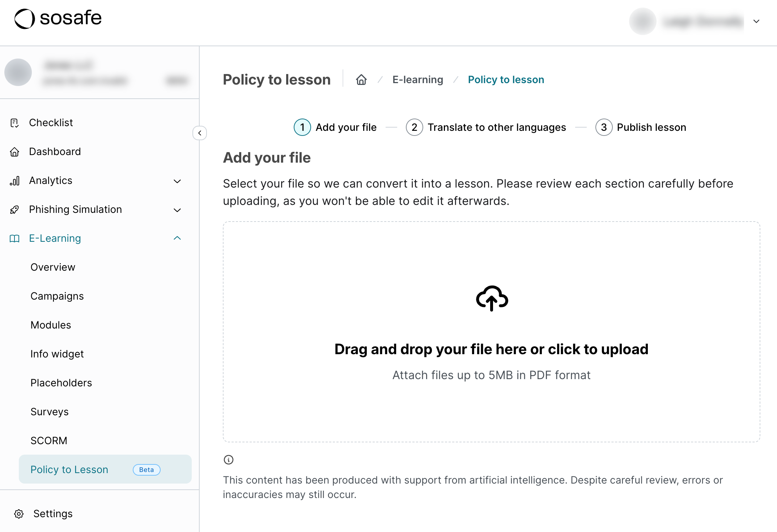777x532 pixels.
Task: Expand the Analytics menu chevron
Action: coord(177,181)
